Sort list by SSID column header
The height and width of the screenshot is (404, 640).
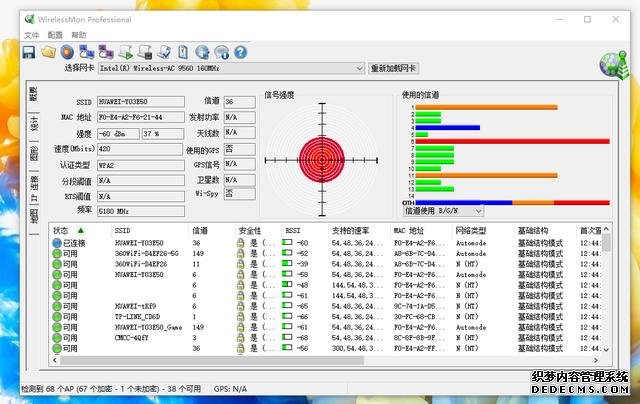click(x=122, y=231)
